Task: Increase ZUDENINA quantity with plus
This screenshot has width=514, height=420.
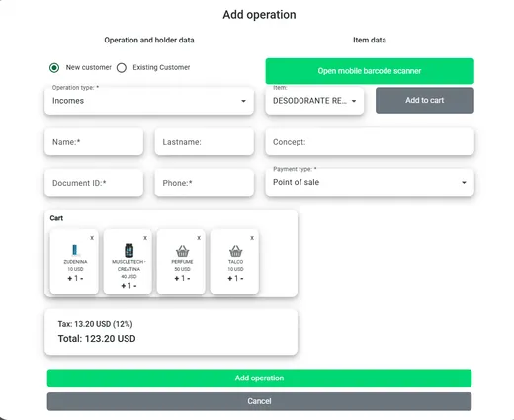Action: pyautogui.click(x=70, y=279)
